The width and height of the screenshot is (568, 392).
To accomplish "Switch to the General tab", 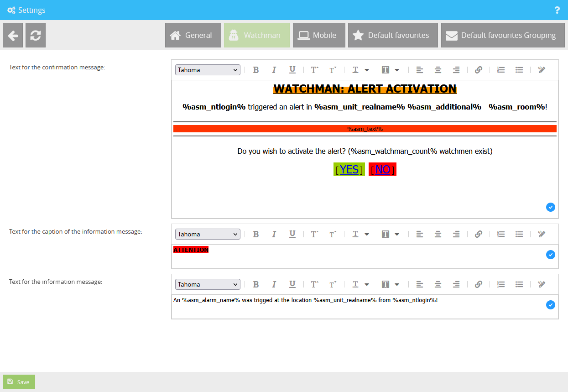I will point(193,35).
